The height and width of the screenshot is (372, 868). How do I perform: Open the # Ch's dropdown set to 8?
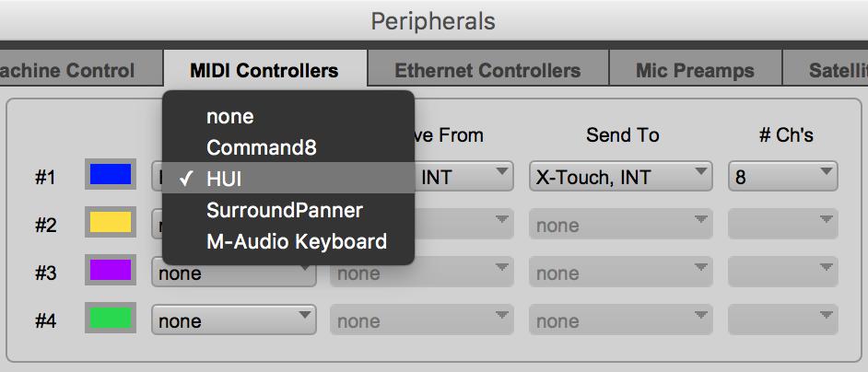782,177
